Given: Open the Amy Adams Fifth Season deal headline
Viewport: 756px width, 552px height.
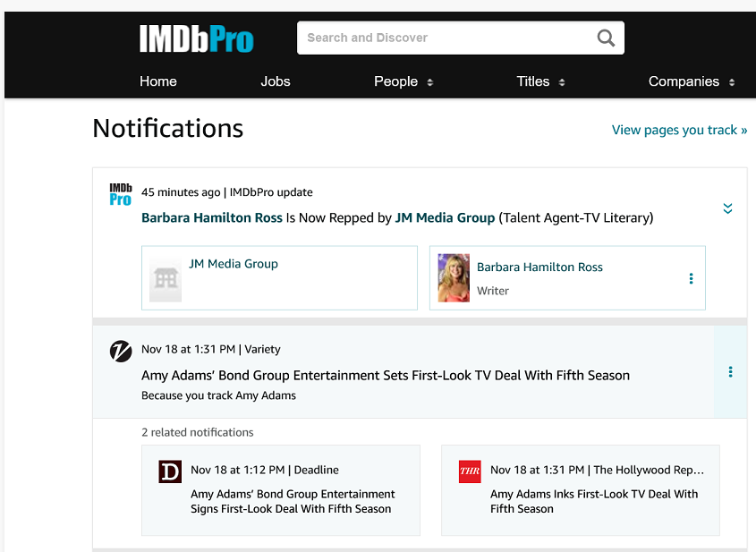Looking at the screenshot, I should coord(385,376).
